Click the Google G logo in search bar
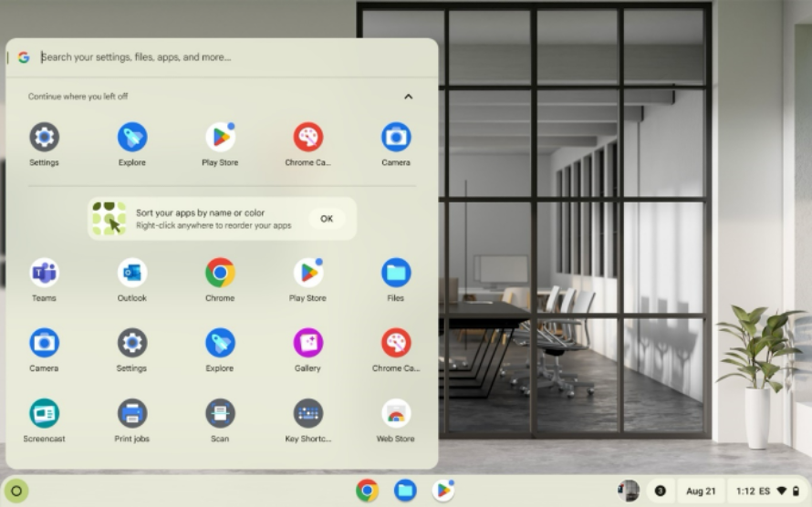Viewport: 812px width, 507px height. pos(24,57)
